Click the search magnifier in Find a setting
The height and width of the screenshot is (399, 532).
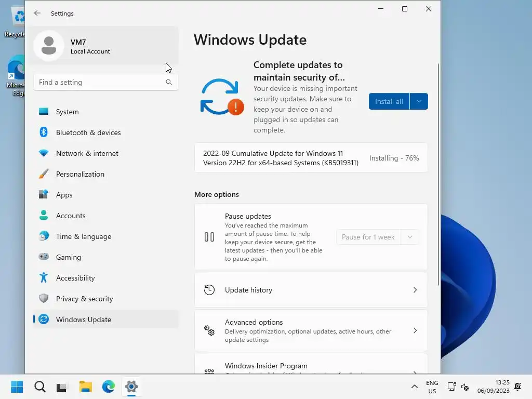tap(169, 82)
